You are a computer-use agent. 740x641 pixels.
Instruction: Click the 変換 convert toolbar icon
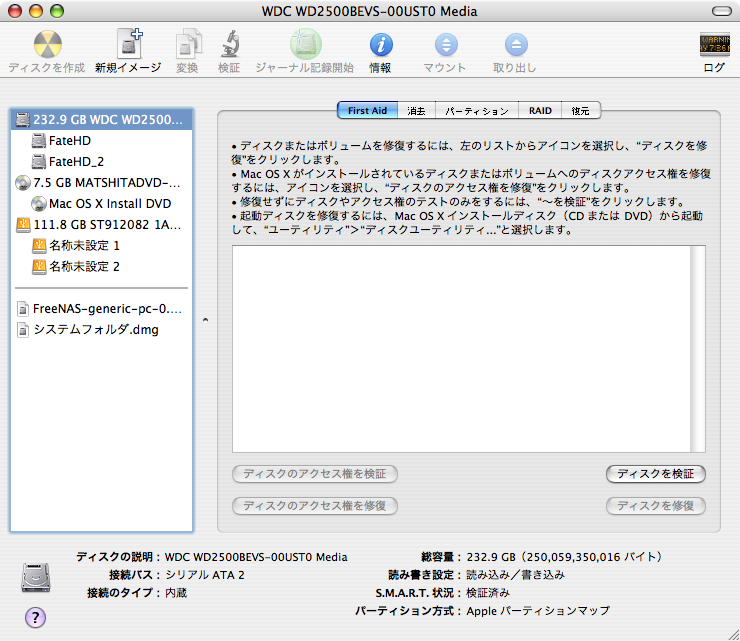pyautogui.click(x=188, y=44)
